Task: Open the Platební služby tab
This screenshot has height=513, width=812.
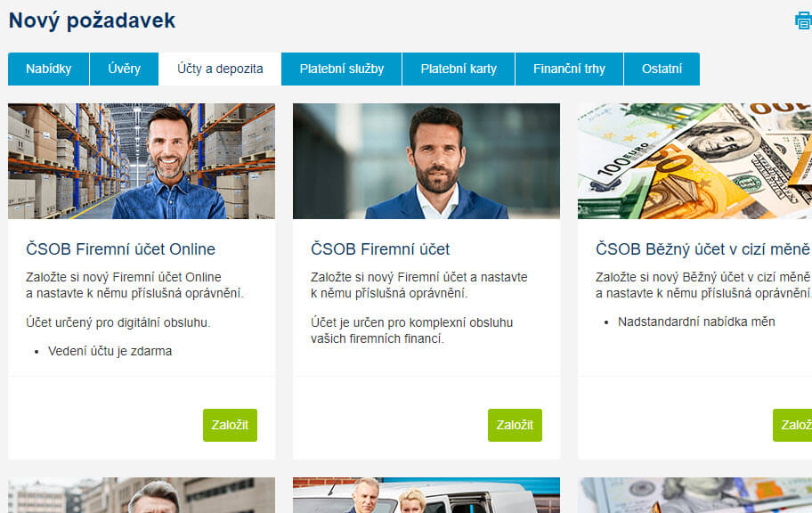Action: (x=342, y=69)
